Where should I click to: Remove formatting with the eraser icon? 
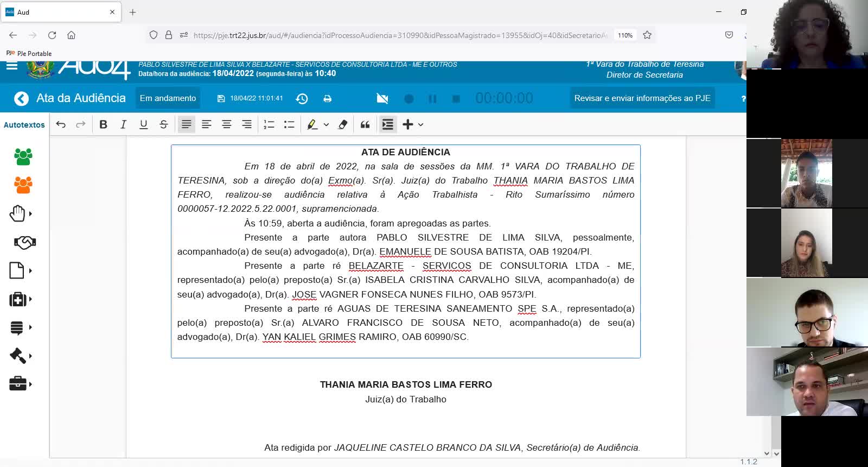tap(343, 124)
